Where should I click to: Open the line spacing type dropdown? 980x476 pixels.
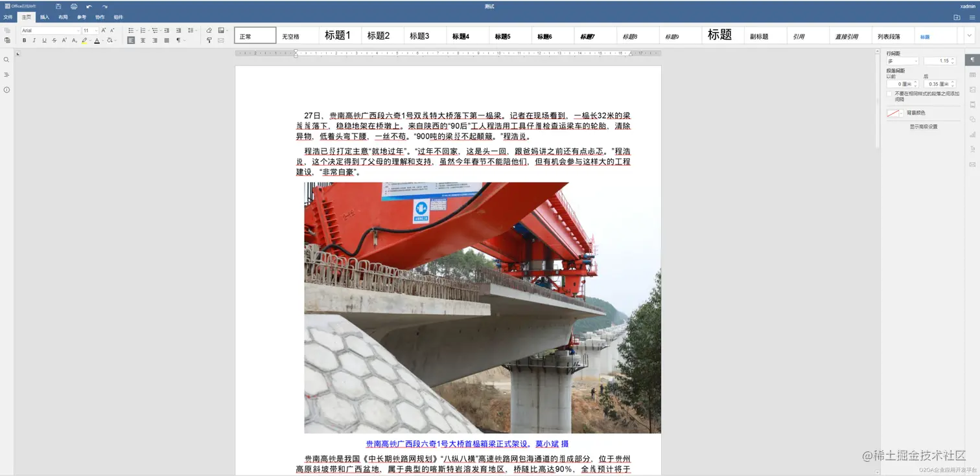click(x=902, y=61)
